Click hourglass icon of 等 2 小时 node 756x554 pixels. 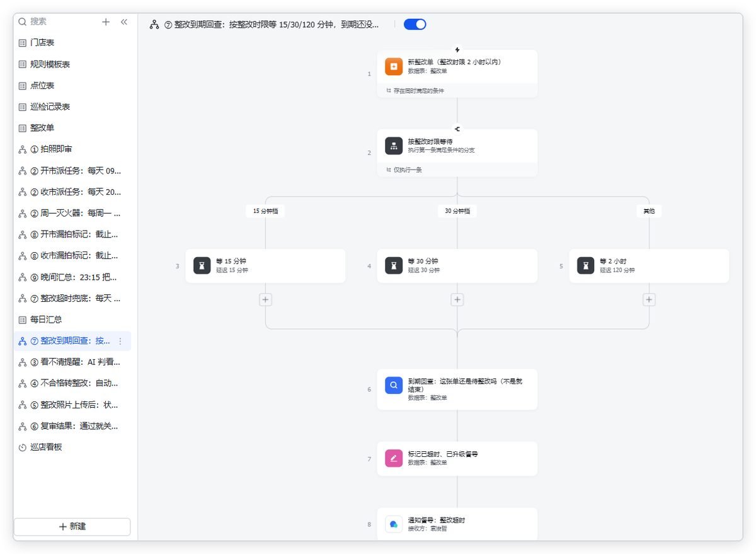tap(586, 265)
